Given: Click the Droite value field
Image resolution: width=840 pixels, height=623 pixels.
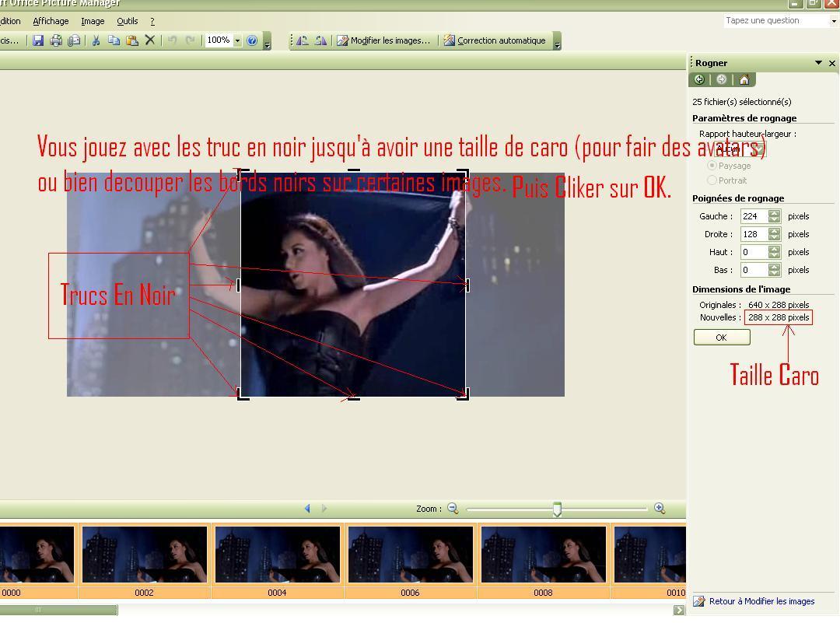Looking at the screenshot, I should coord(754,234).
